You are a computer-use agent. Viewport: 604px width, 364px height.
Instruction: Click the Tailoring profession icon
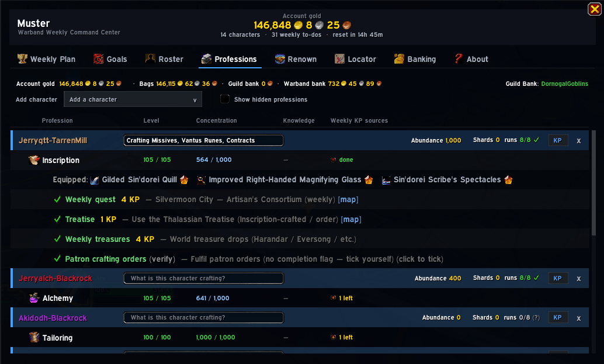click(34, 338)
